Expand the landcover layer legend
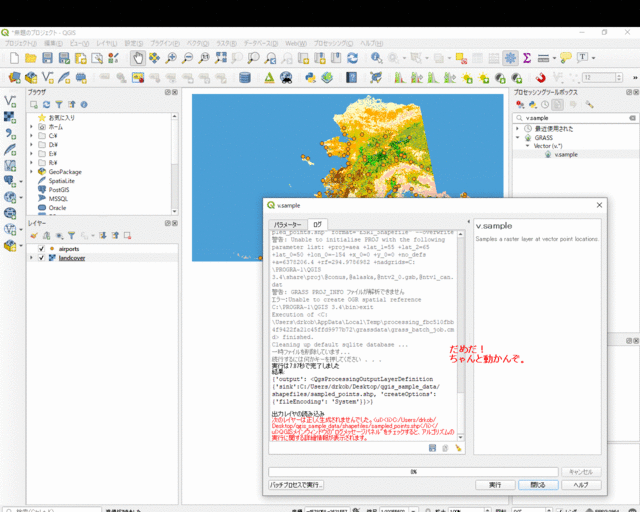Viewport: 640px width, 512px height. pos(31,258)
